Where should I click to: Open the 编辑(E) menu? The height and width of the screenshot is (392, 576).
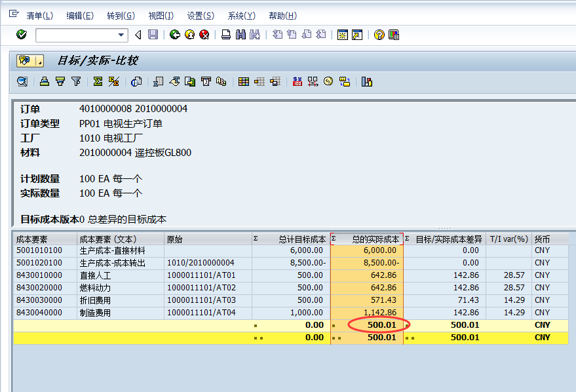(x=80, y=16)
